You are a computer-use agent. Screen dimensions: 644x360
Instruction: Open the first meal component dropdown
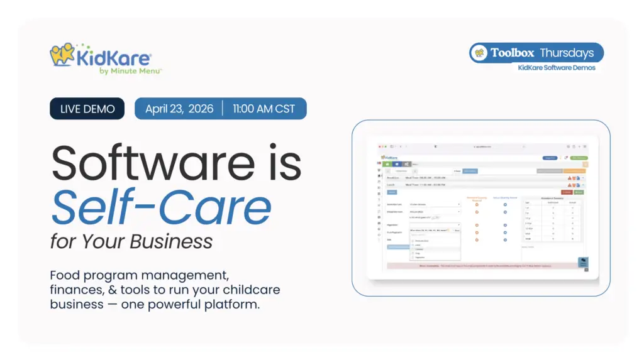[x=435, y=204]
